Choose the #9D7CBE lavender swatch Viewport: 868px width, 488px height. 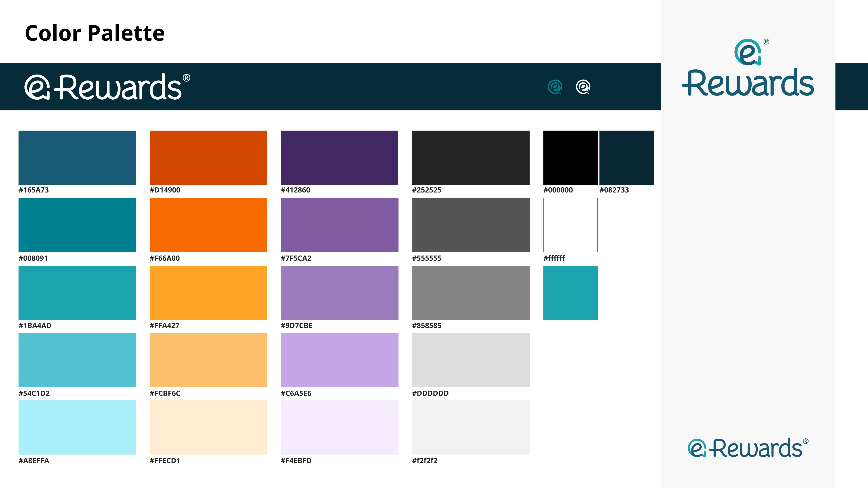click(339, 292)
